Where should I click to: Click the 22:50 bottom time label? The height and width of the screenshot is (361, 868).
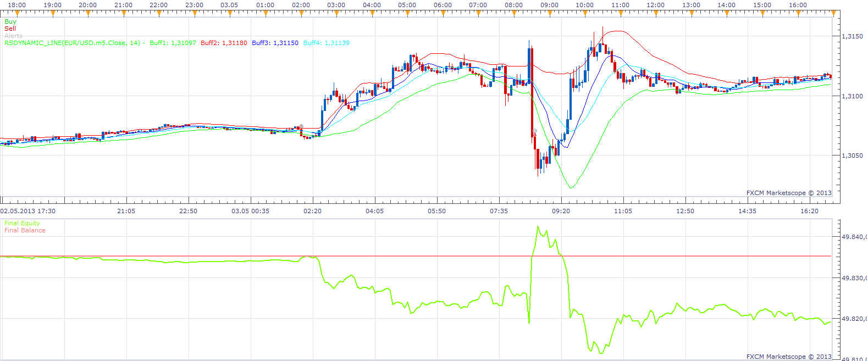pyautogui.click(x=188, y=211)
